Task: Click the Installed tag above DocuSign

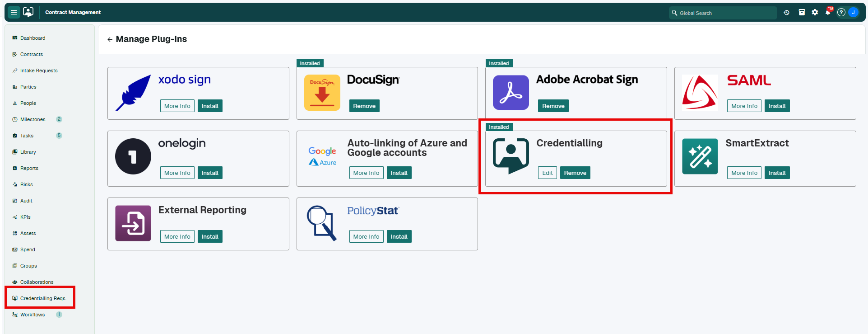Action: point(310,63)
